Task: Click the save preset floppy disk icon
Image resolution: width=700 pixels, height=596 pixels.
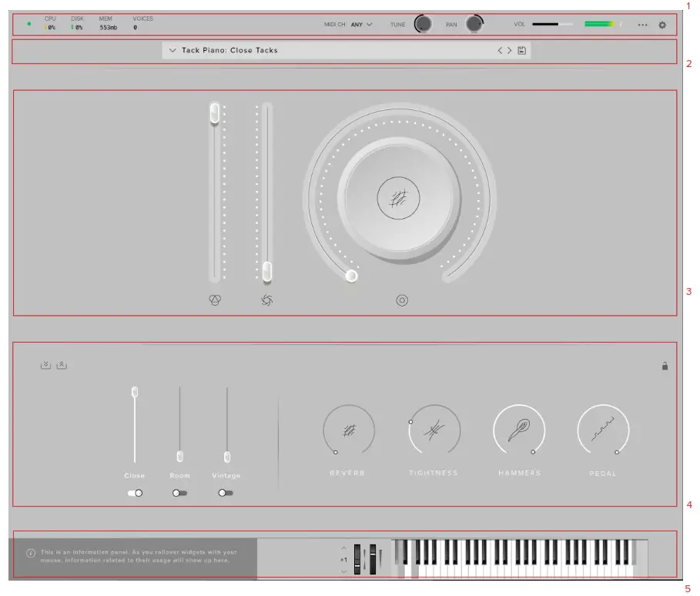Action: (521, 51)
